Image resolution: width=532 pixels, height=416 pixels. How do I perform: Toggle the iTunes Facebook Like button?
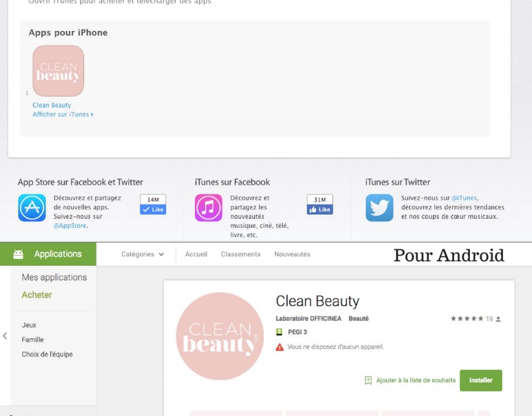click(320, 210)
